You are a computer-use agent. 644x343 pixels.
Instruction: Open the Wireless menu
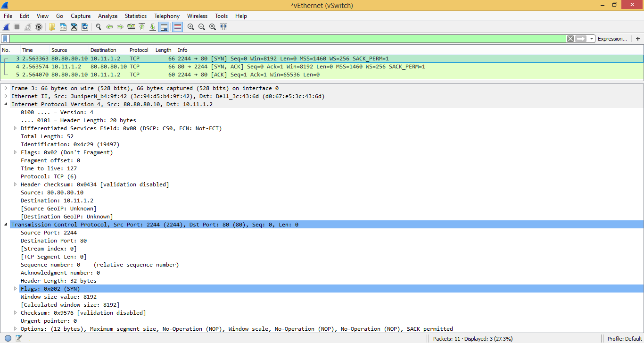(x=197, y=16)
